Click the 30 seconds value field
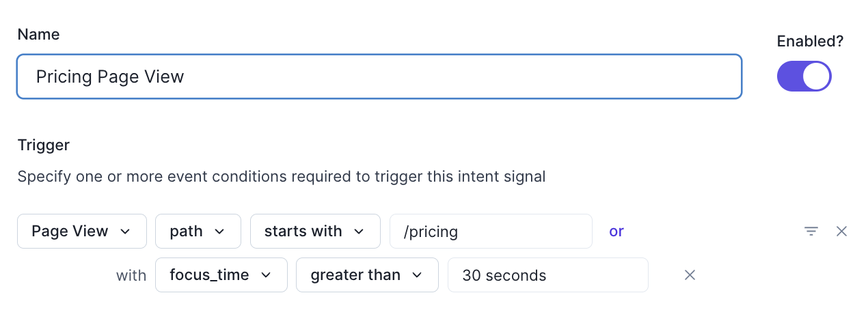Screen dimensions: 868x321 (547, 275)
